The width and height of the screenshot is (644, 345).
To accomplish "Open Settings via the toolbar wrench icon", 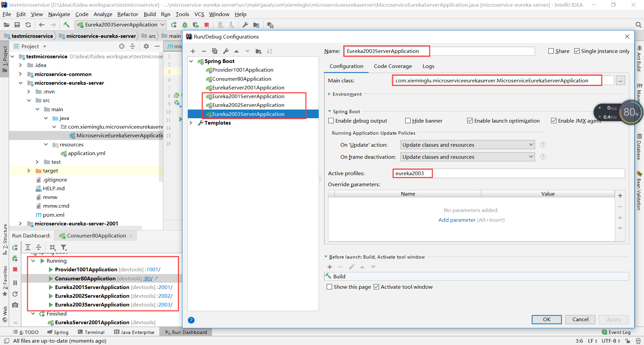I will click(x=245, y=25).
